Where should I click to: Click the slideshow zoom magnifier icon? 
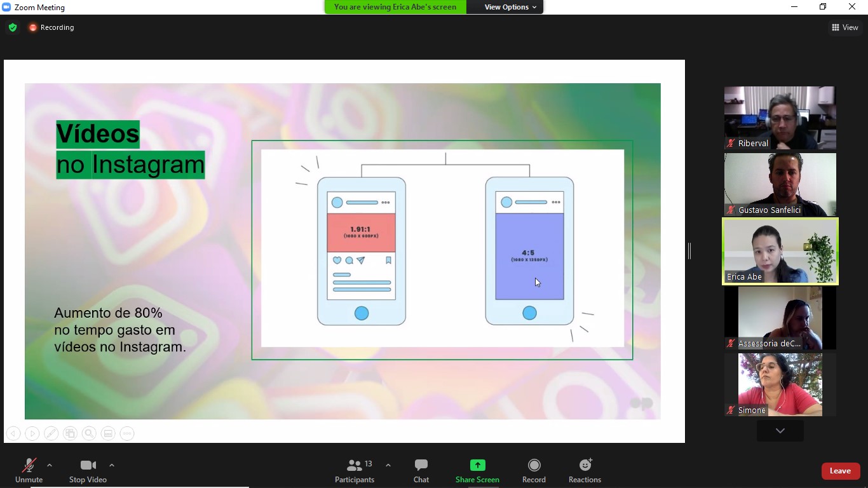pos(90,433)
